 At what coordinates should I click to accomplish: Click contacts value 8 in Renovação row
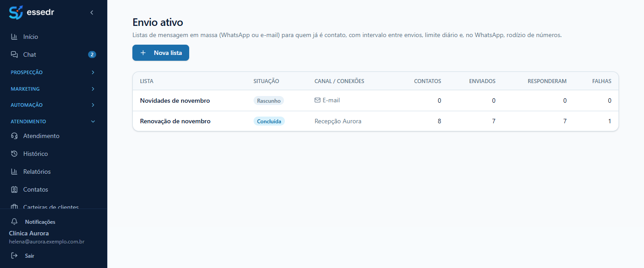click(x=439, y=121)
